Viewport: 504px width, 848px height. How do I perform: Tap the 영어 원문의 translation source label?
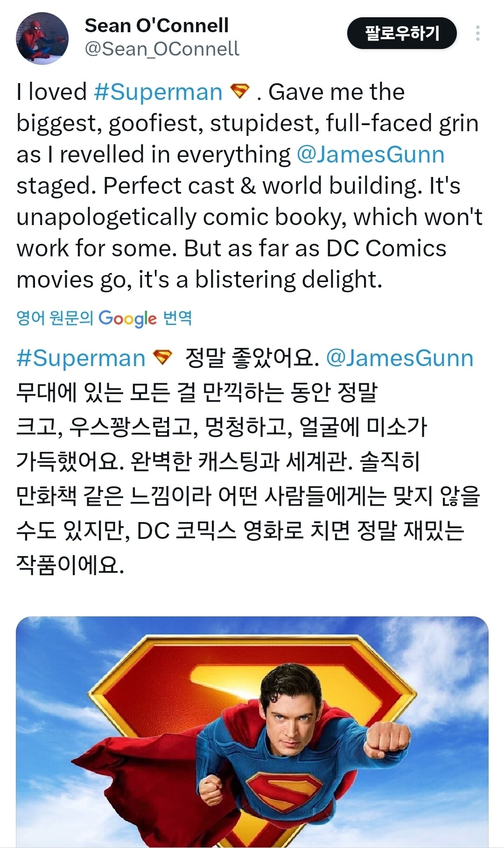point(55,318)
